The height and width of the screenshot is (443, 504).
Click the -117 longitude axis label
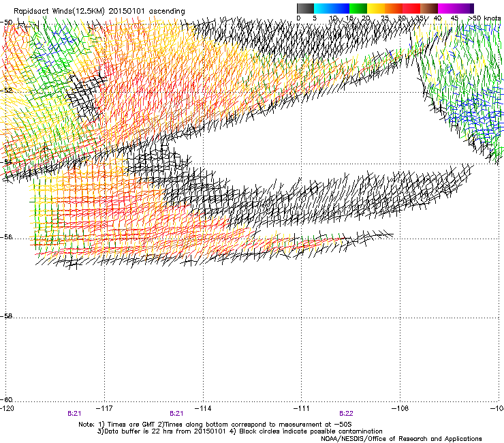click(x=104, y=408)
